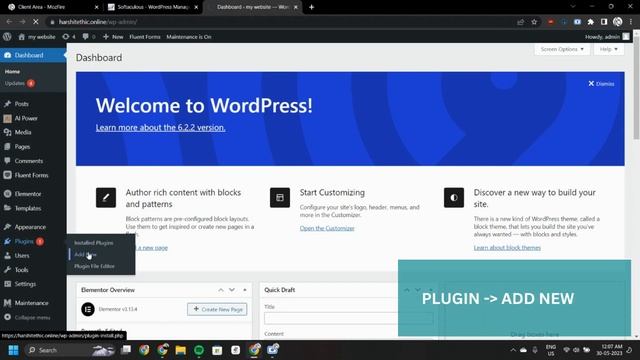Open Spotify from the taskbar
This screenshot has height=360, width=640.
point(199,350)
